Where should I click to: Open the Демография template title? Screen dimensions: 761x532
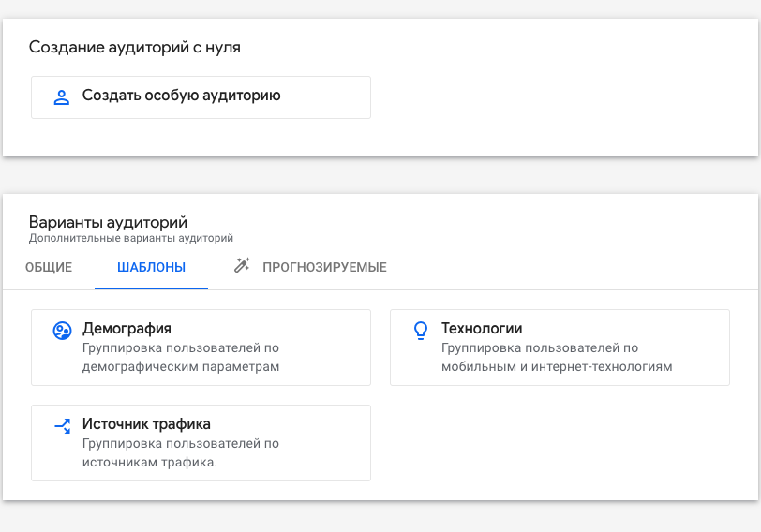point(127,329)
